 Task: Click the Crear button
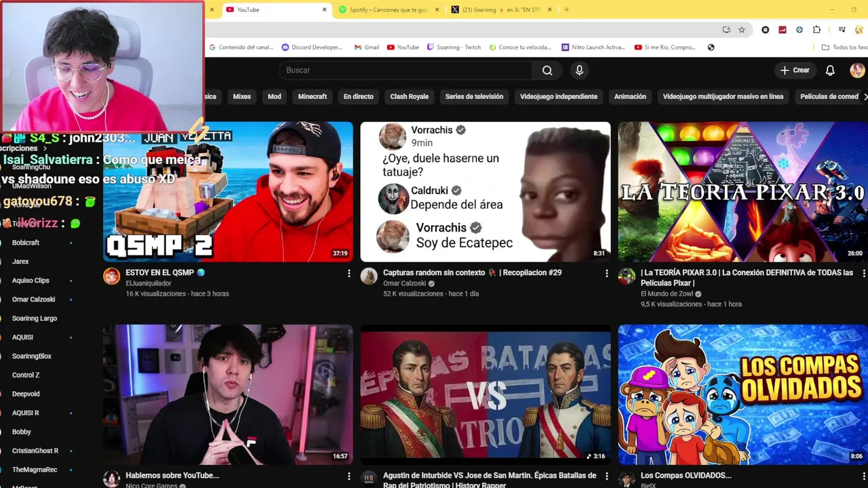point(795,70)
